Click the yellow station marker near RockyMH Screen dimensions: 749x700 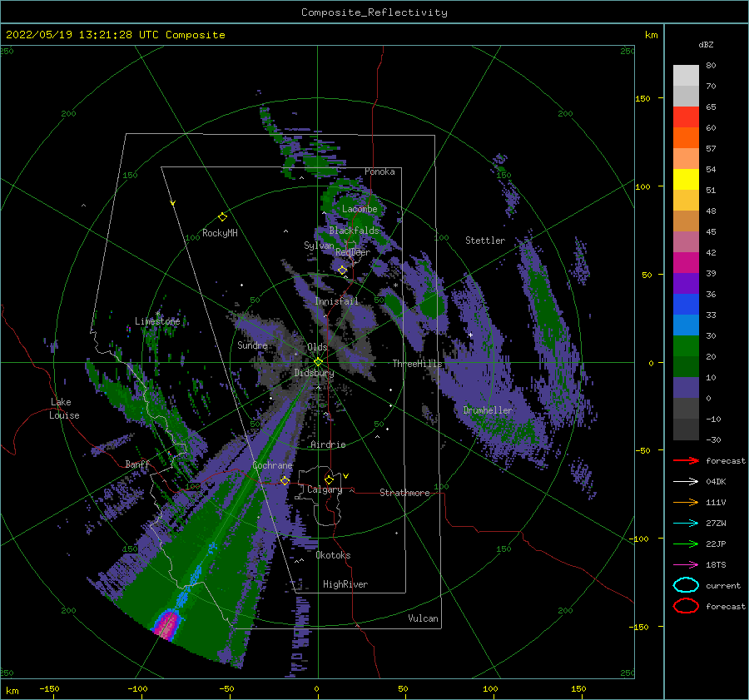coord(222,217)
